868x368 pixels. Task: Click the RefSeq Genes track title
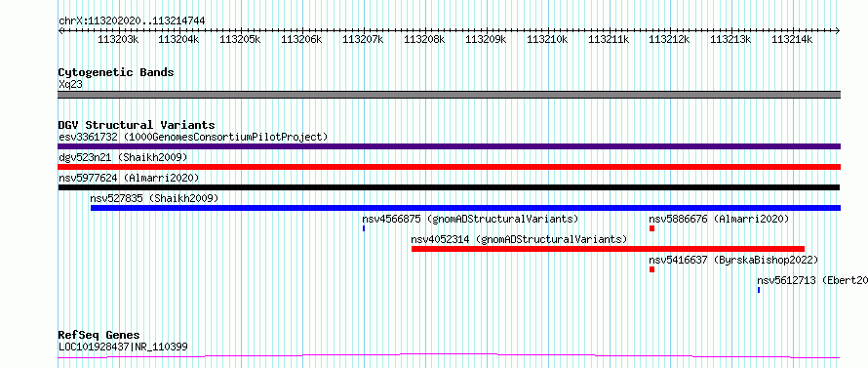tap(99, 336)
